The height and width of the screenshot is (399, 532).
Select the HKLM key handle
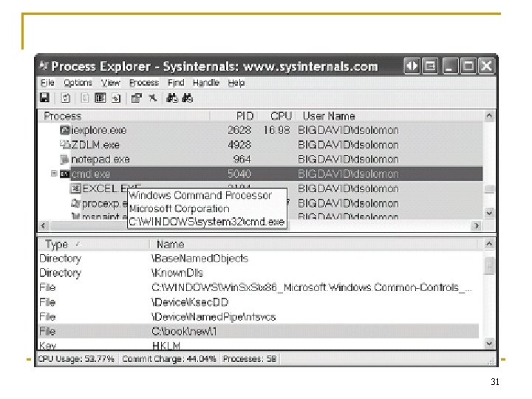[259, 345]
